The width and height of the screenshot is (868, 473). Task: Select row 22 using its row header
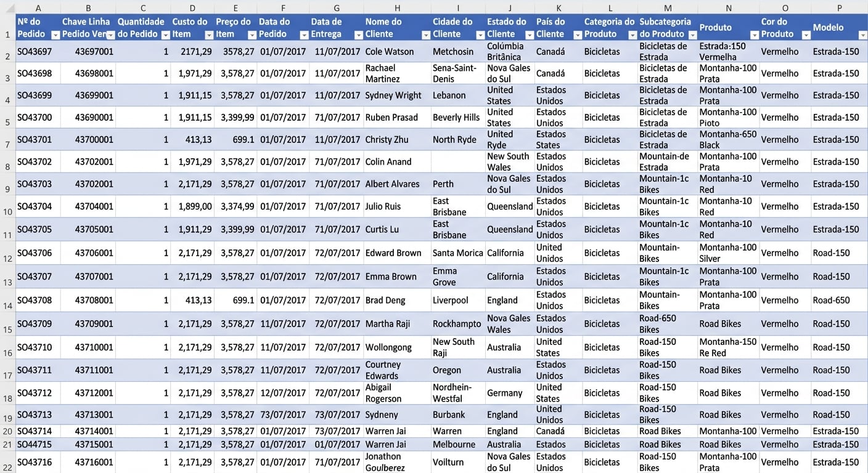7,462
